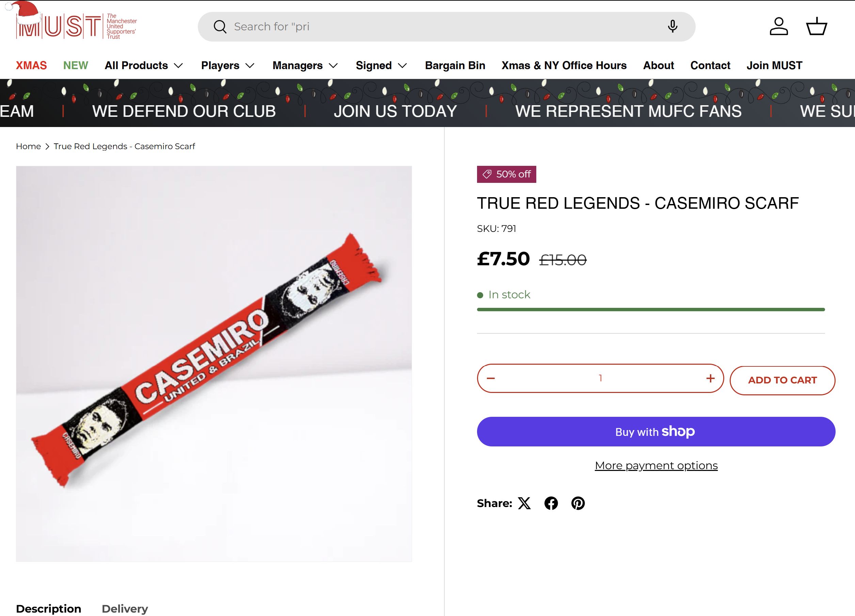Click the More payment options link
This screenshot has width=855, height=616.
point(656,465)
